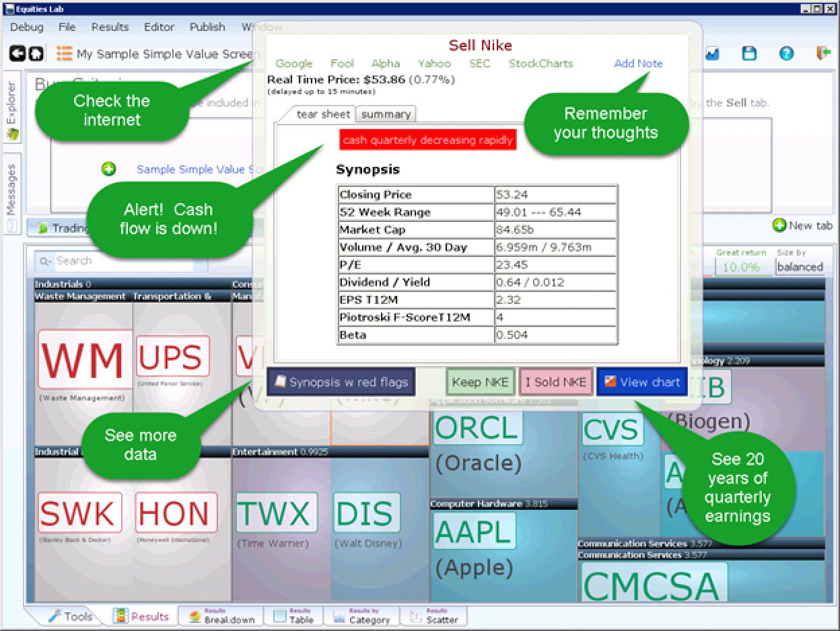Open the Results Table tab
The width and height of the screenshot is (840, 631).
coord(293,616)
